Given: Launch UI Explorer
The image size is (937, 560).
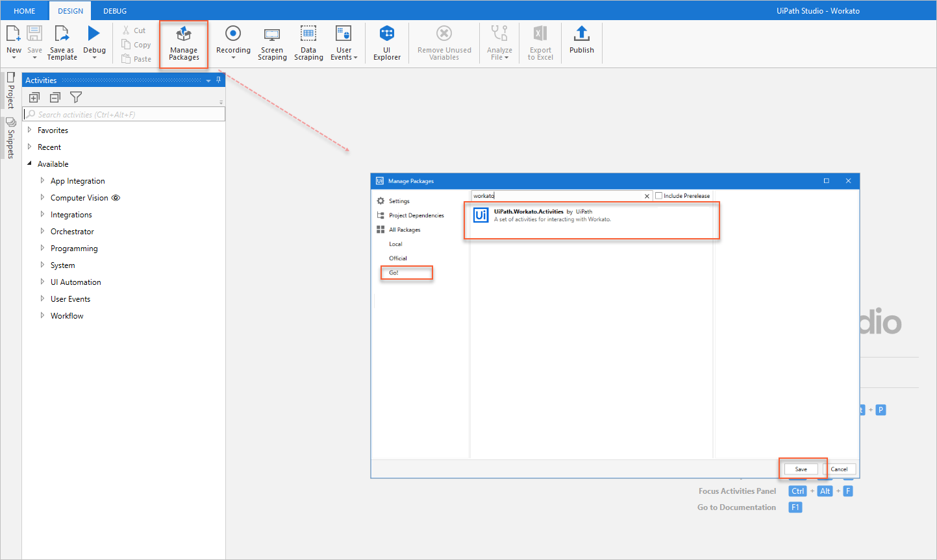Looking at the screenshot, I should click(387, 43).
